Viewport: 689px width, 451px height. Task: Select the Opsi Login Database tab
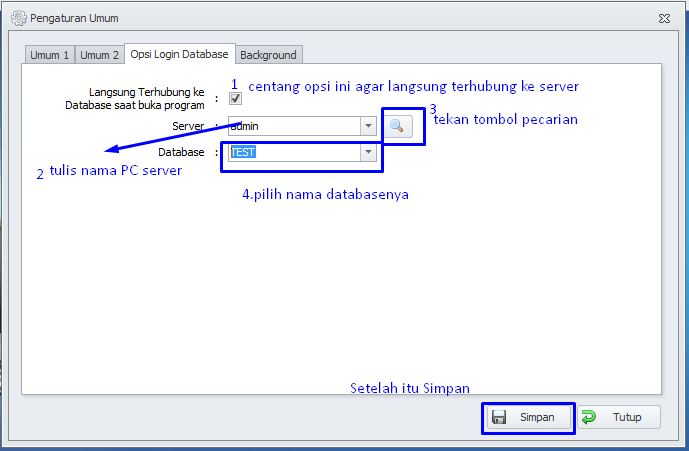point(180,54)
